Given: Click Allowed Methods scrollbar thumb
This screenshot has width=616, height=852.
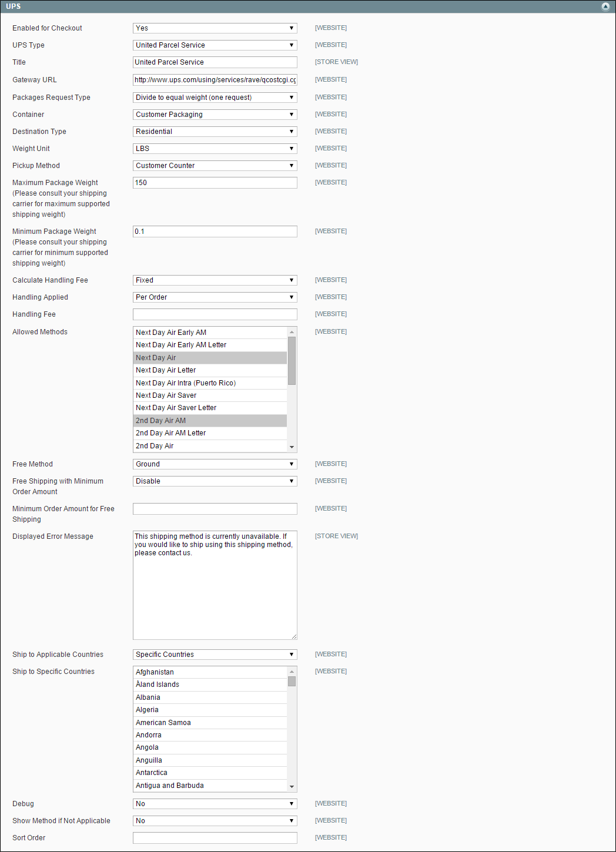Looking at the screenshot, I should pyautogui.click(x=292, y=361).
